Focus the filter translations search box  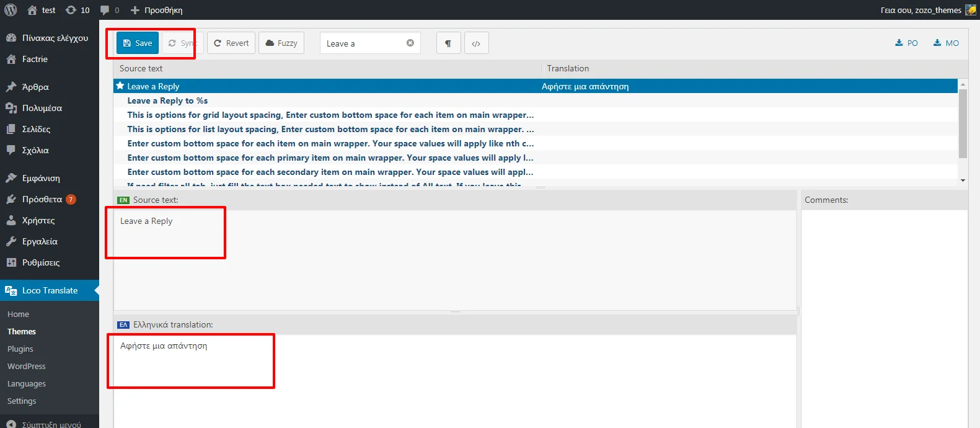point(363,43)
